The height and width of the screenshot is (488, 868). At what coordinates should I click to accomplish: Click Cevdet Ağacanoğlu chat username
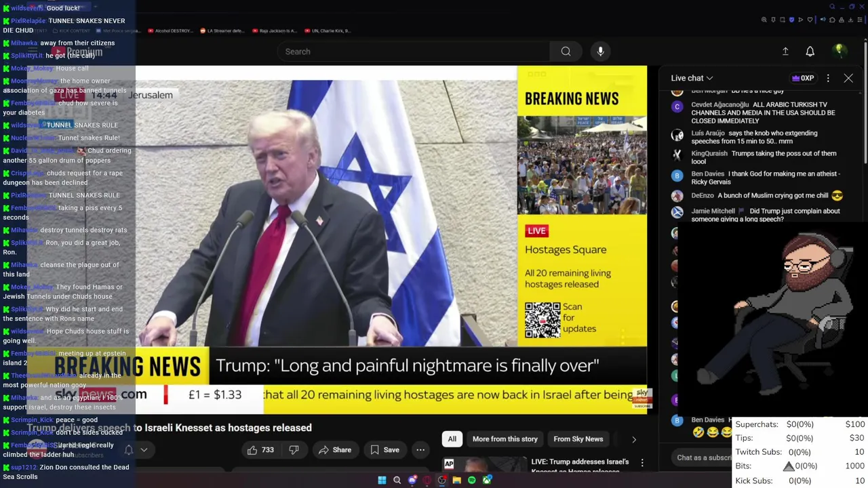719,104
